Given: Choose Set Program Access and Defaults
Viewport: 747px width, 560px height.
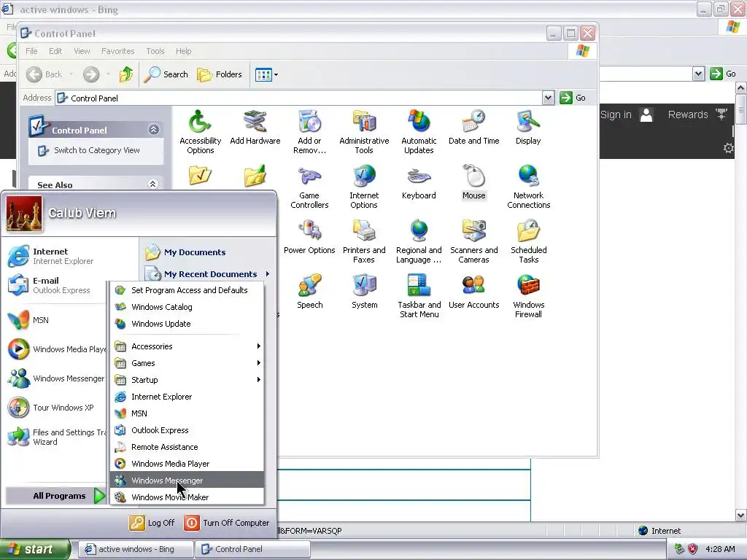Looking at the screenshot, I should pos(187,290).
